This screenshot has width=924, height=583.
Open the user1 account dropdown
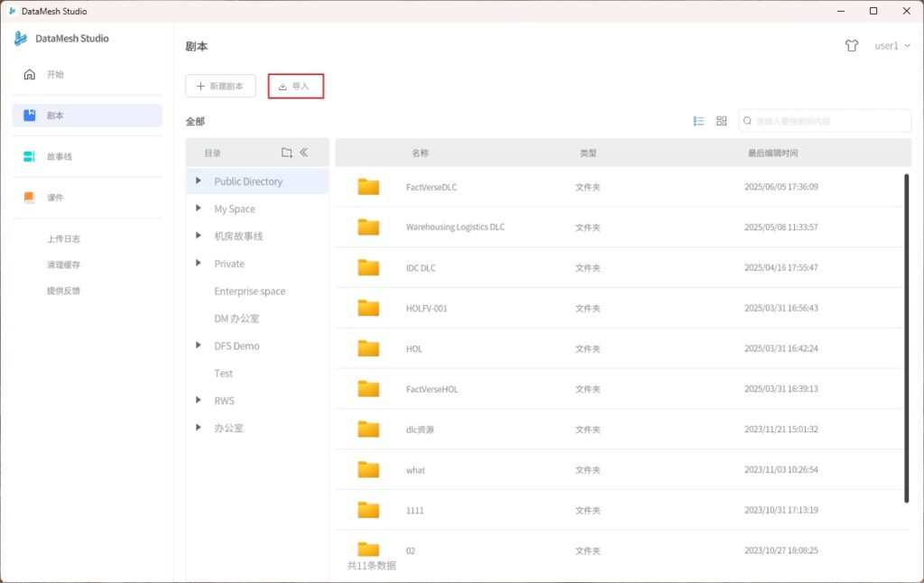pos(892,46)
